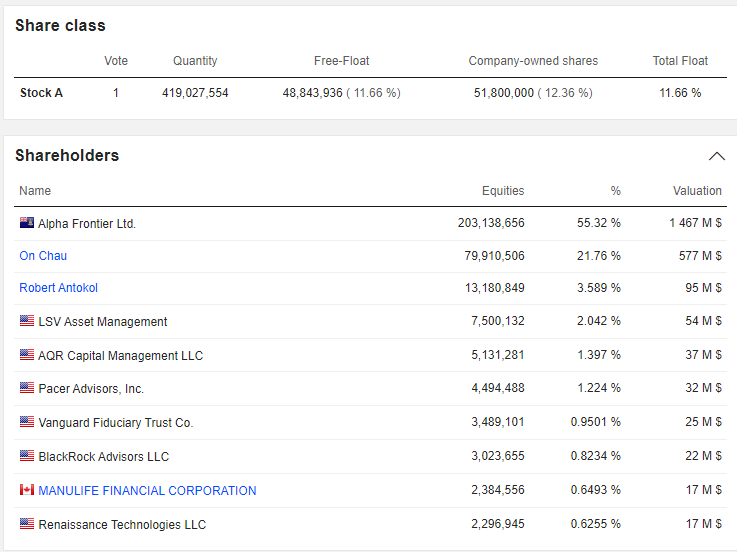Select the 95 M $ valuation
The width and height of the screenshot is (737, 552).
pos(704,288)
